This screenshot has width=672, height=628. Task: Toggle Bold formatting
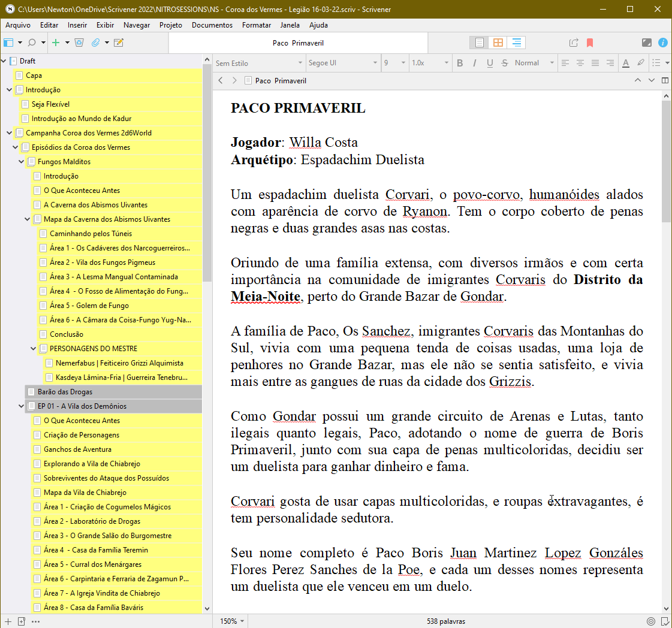(x=460, y=63)
